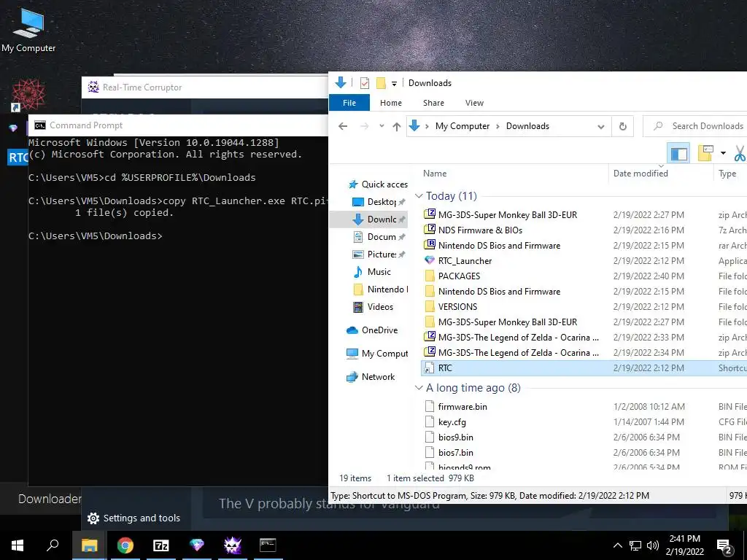Click the chevron after My Computer in address bar
Screen dimensions: 747x560
coord(498,126)
